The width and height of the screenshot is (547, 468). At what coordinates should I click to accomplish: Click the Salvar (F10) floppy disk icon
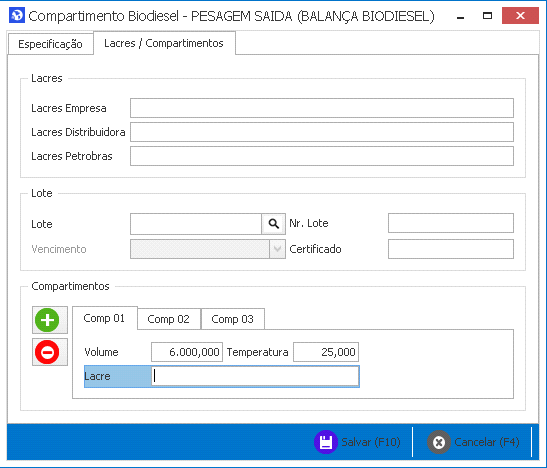[326, 442]
